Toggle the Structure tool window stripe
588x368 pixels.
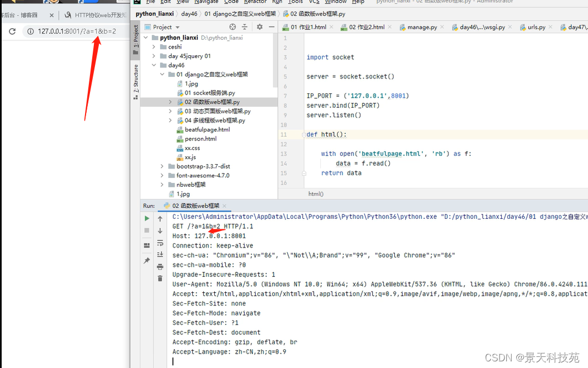(x=135, y=81)
